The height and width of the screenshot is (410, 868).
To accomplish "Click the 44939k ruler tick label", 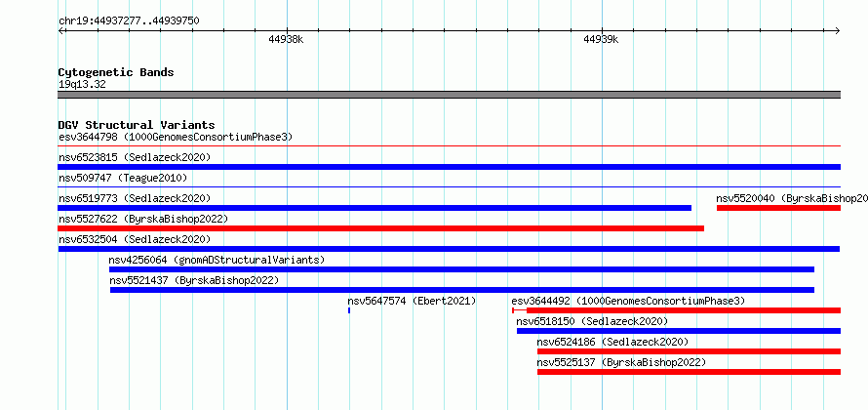I will coord(601,39).
